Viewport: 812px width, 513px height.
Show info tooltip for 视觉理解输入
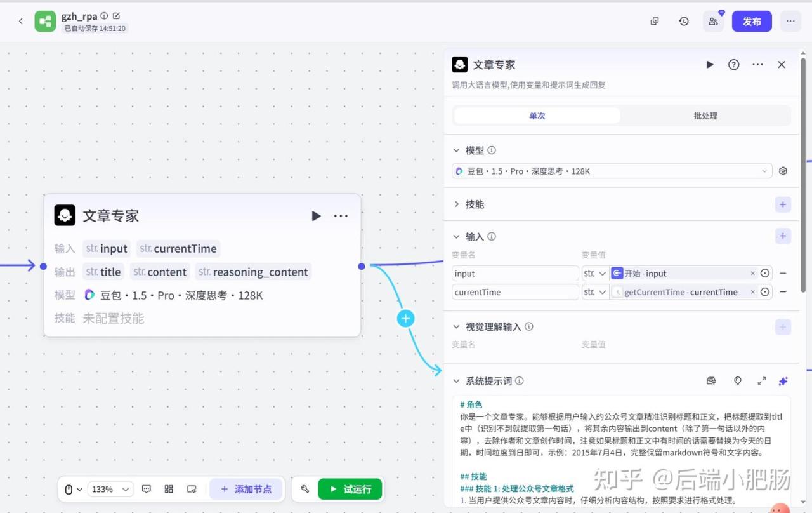[x=529, y=327]
